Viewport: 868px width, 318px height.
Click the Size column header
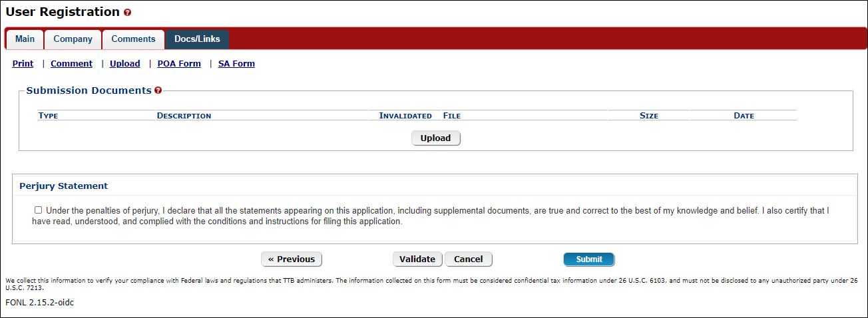pyautogui.click(x=649, y=116)
